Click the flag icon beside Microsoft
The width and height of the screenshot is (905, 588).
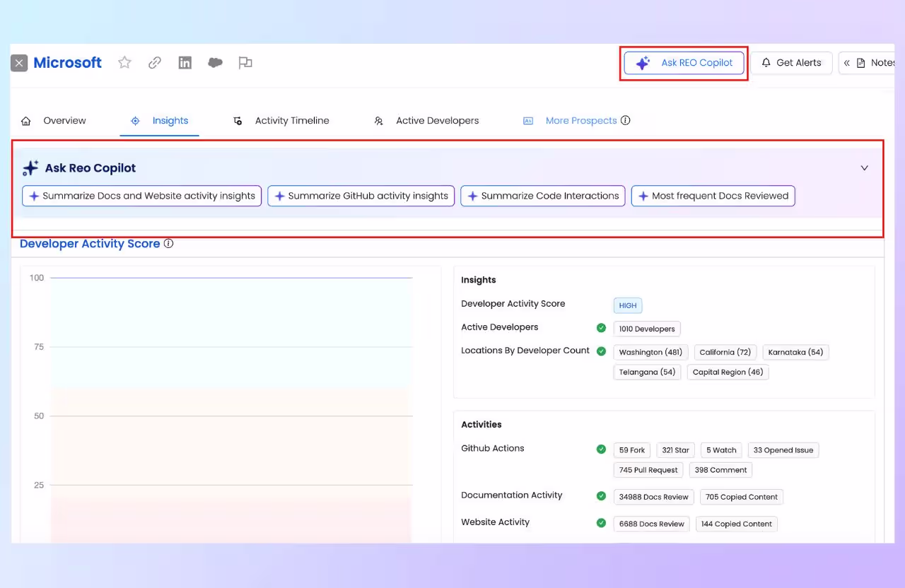[x=245, y=62]
